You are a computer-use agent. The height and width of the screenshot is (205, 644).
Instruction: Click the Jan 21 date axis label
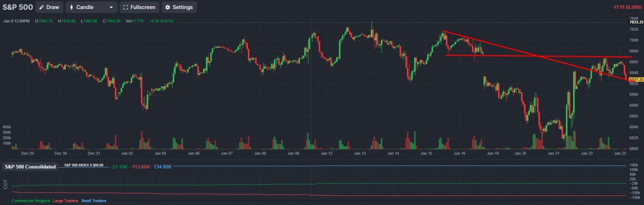pyautogui.click(x=554, y=153)
